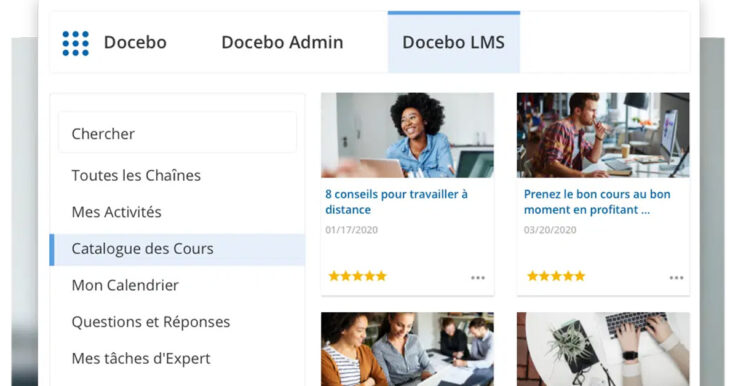Open Questions et Réponses

[x=151, y=322]
